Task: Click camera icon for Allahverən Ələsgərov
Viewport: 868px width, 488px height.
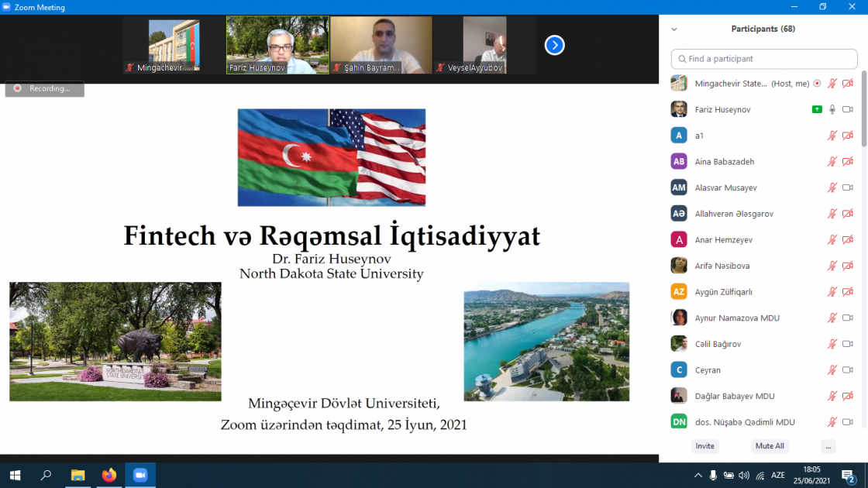Action: pos(848,214)
